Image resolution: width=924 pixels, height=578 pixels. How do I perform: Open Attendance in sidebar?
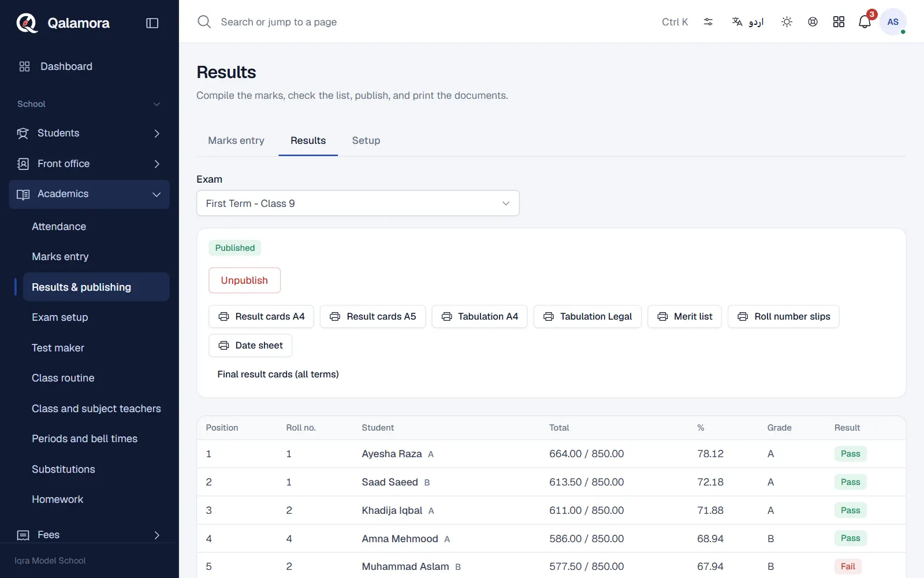96,227
